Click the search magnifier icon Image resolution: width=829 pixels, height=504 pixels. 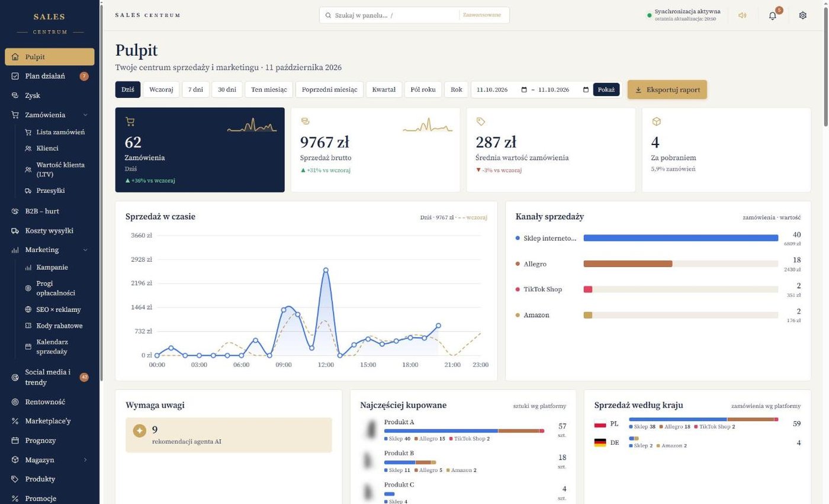click(328, 15)
